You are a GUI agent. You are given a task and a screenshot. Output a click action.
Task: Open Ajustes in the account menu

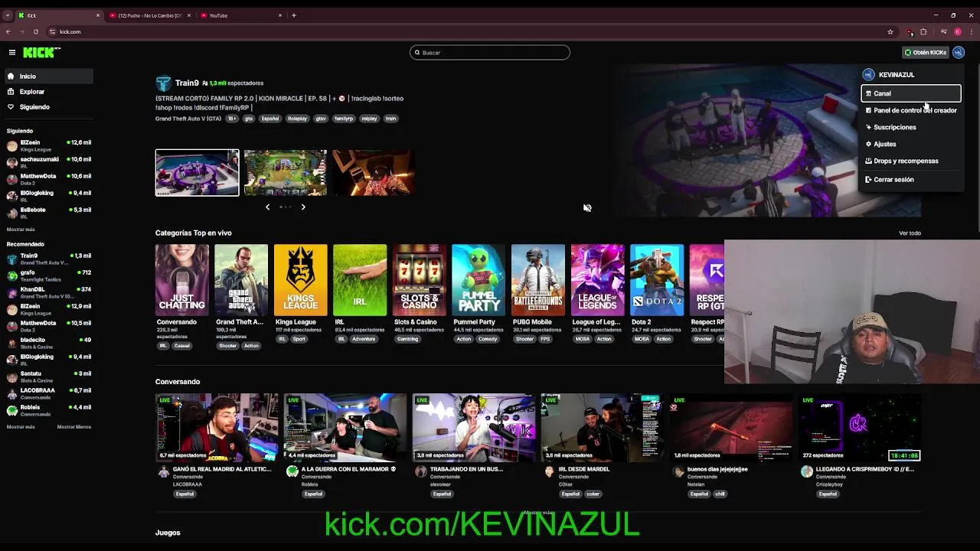pos(911,144)
